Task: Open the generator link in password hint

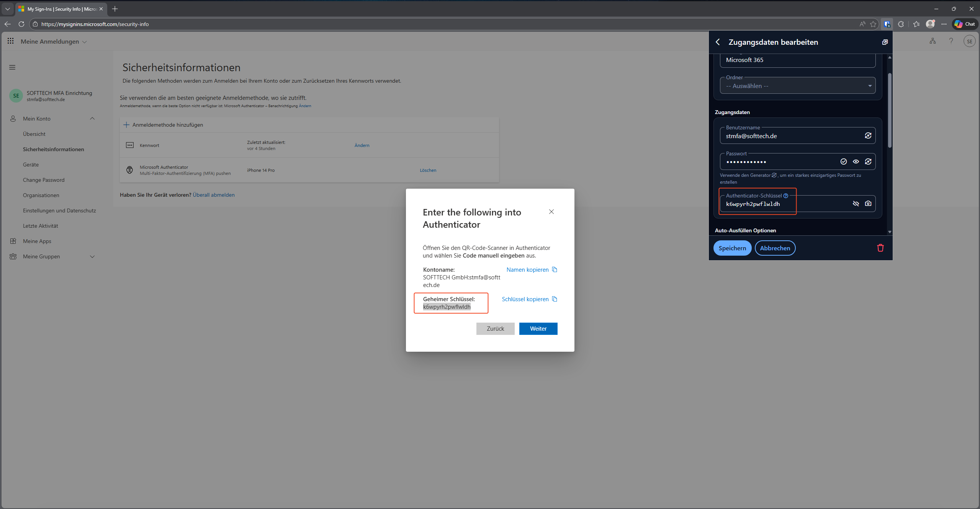Action: point(774,175)
